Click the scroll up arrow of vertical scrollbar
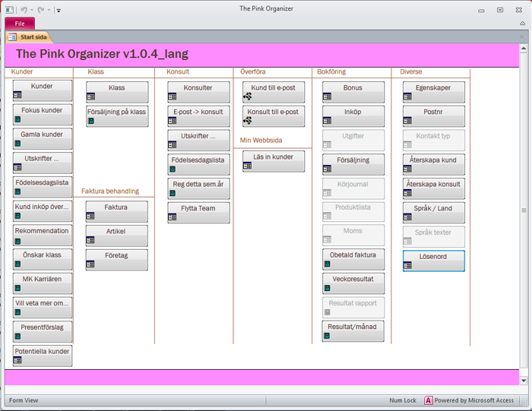The width and height of the screenshot is (532, 411). click(524, 49)
